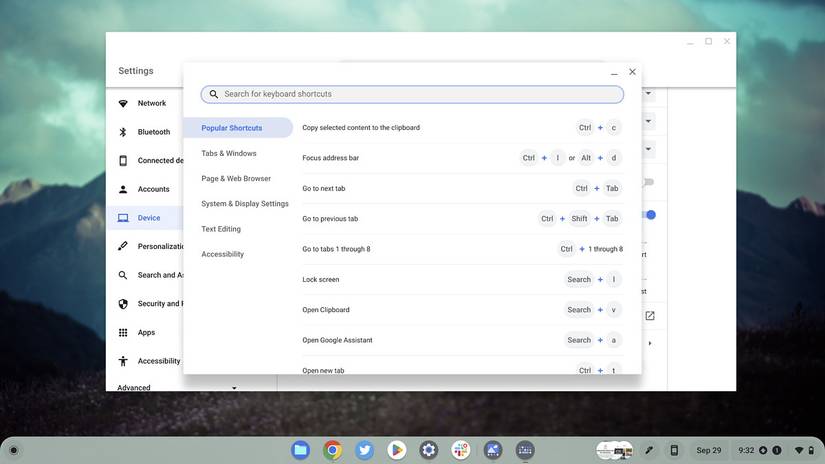
Task: Click the Personalization brush icon
Action: tap(123, 246)
